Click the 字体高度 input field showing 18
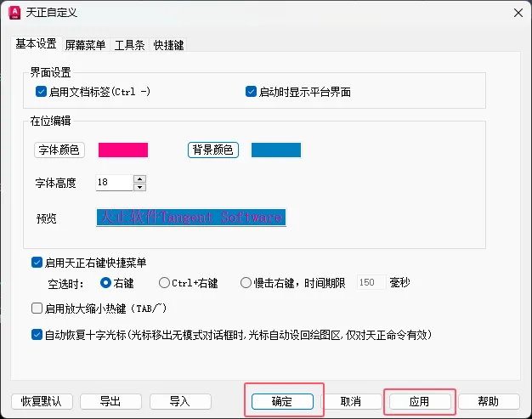The height and width of the screenshot is (419, 532). click(114, 183)
